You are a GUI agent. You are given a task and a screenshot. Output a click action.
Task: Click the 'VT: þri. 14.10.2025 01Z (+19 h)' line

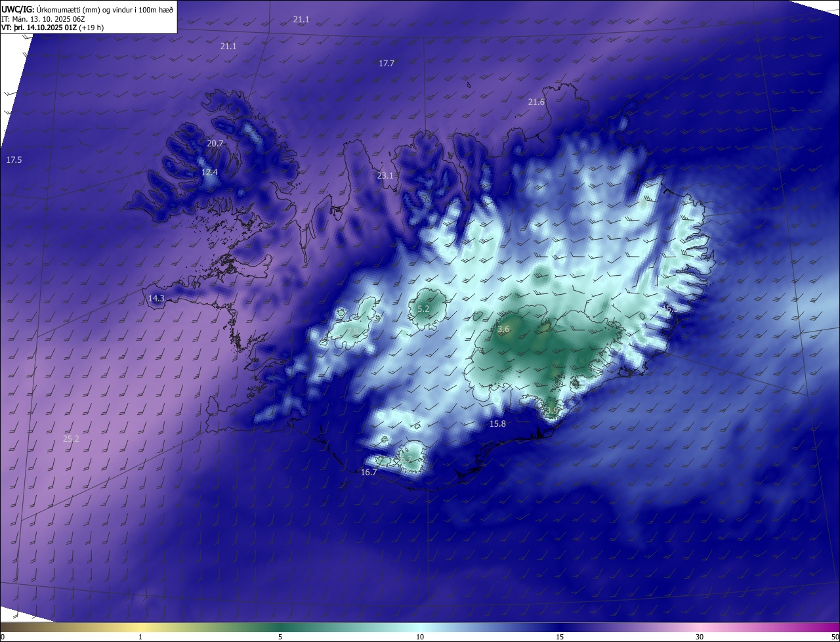click(x=52, y=28)
